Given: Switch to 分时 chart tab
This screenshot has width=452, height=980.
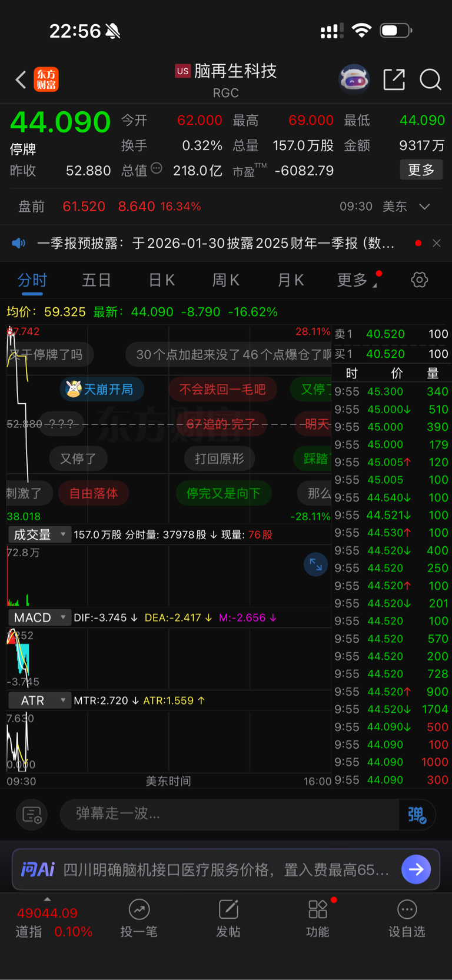Looking at the screenshot, I should (32, 280).
